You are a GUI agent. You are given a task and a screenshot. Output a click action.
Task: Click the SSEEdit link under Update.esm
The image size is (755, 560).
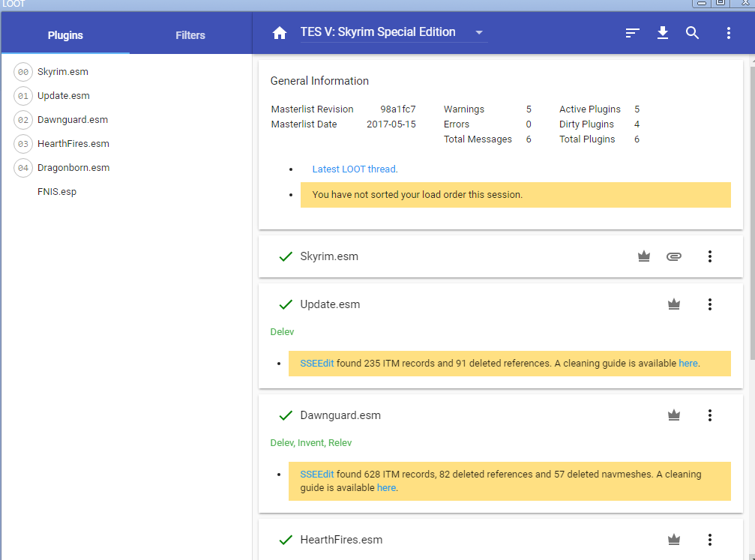(x=316, y=364)
